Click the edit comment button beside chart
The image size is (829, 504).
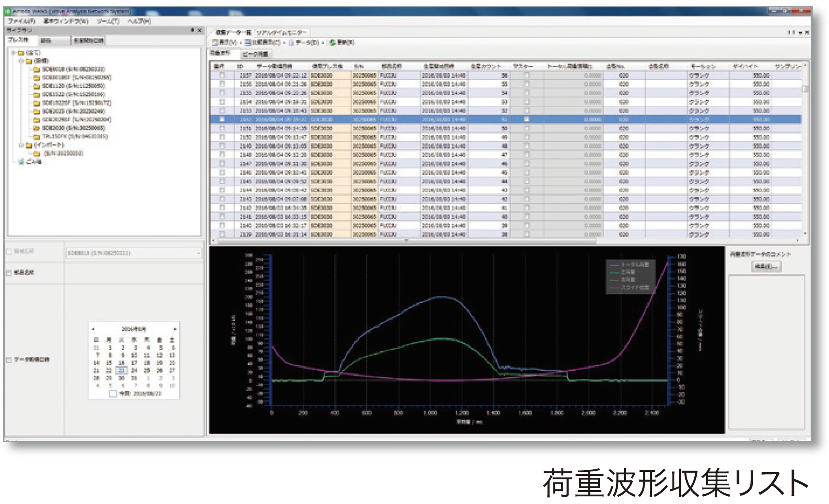click(x=766, y=266)
